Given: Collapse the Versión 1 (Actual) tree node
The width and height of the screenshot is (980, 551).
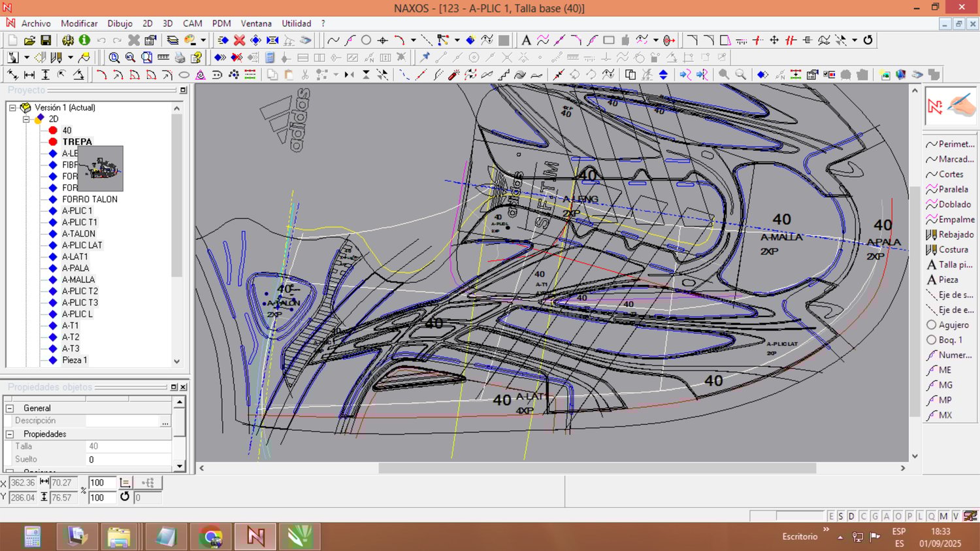Looking at the screenshot, I should (12, 108).
